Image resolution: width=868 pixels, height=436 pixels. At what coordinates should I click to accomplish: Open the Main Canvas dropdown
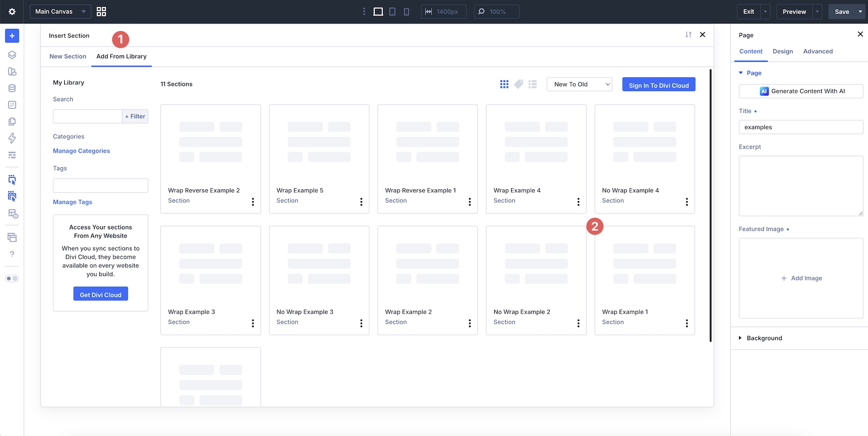click(60, 12)
